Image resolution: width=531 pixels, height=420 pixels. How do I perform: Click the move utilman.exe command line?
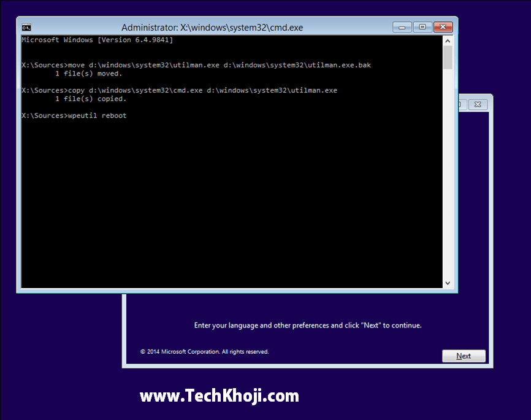coord(196,65)
